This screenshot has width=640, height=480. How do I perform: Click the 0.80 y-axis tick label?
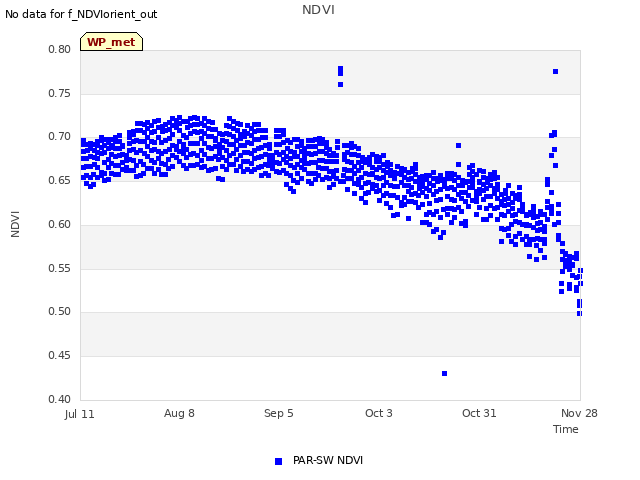60,49
